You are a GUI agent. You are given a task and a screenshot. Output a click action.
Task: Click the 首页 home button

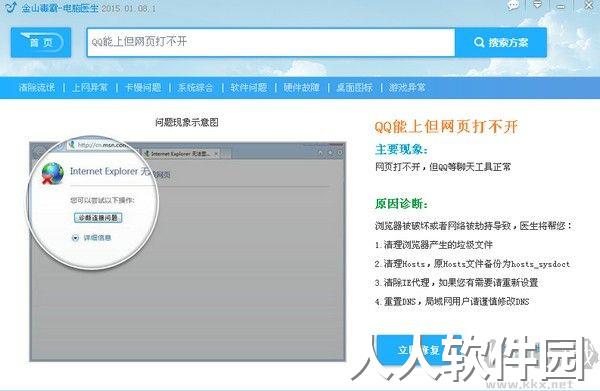(41, 42)
